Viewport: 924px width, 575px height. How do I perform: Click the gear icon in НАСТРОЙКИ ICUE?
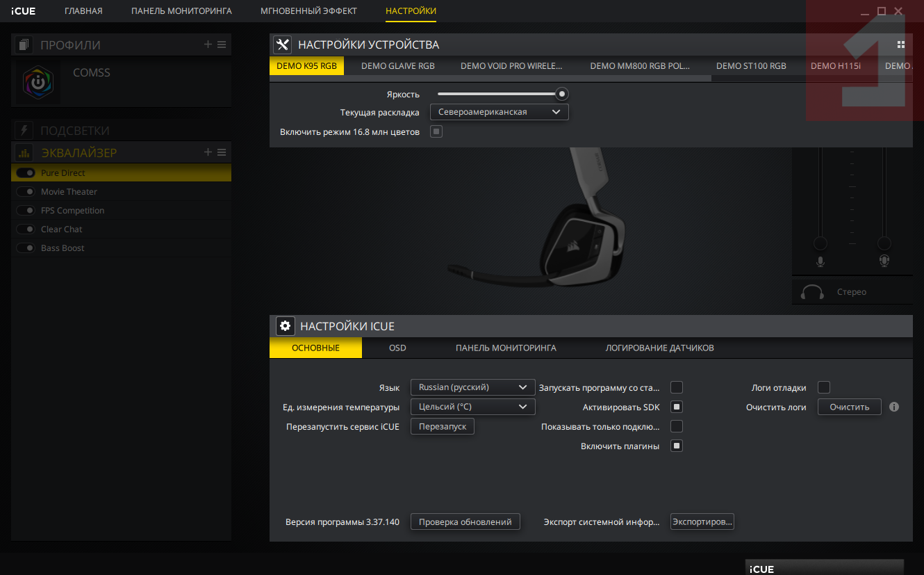pyautogui.click(x=285, y=326)
